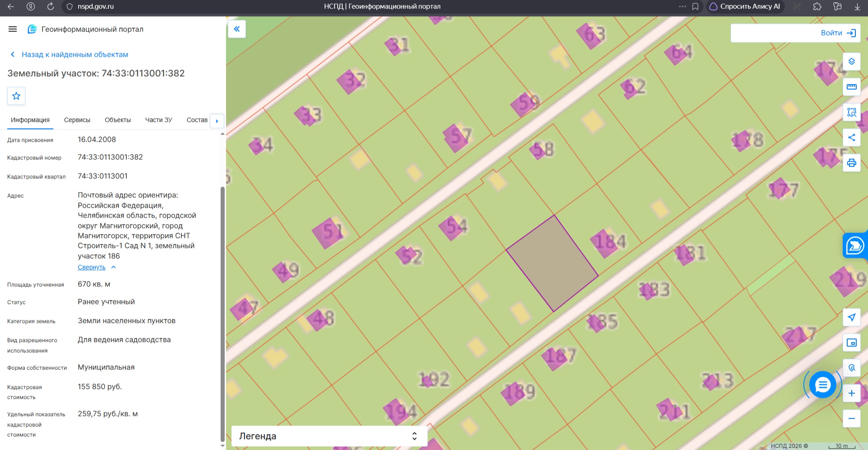Screen dimensions: 868x450
Task: Print the map using printer icon
Action: tap(852, 163)
